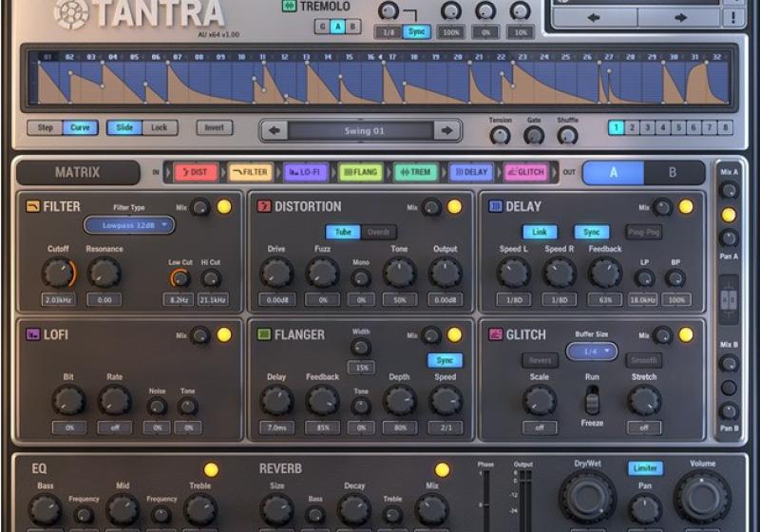This screenshot has width=760, height=532.
Task: Click the Invert button
Action: point(215,127)
